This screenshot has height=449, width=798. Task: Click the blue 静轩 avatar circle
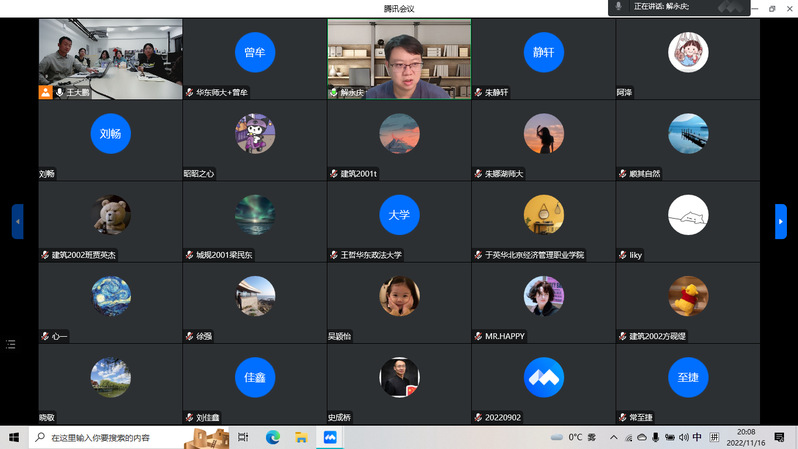click(543, 52)
